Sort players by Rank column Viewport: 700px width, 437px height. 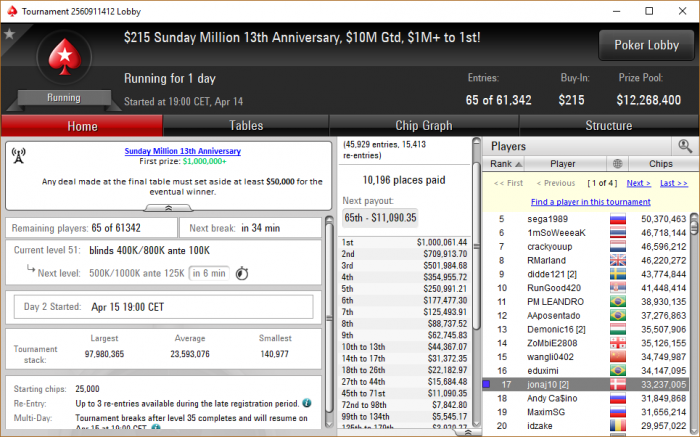504,164
